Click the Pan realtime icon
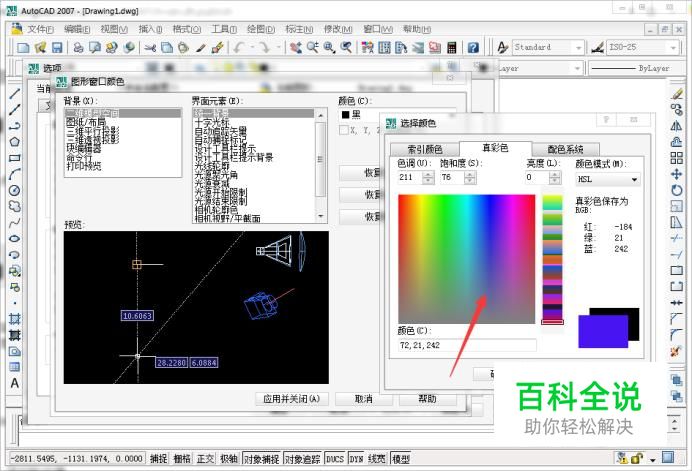 coord(296,47)
